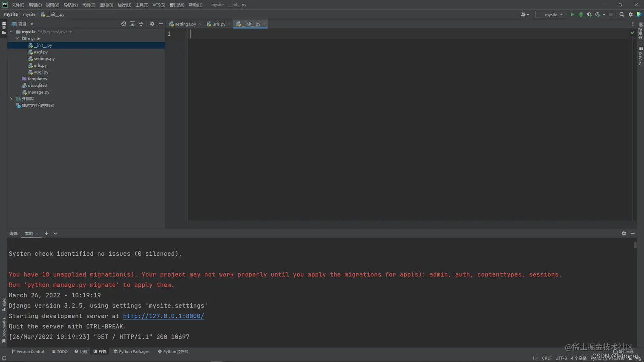Click the Search Everywhere magnifier icon
Viewport: 644px width, 362px height.
pyautogui.click(x=621, y=14)
